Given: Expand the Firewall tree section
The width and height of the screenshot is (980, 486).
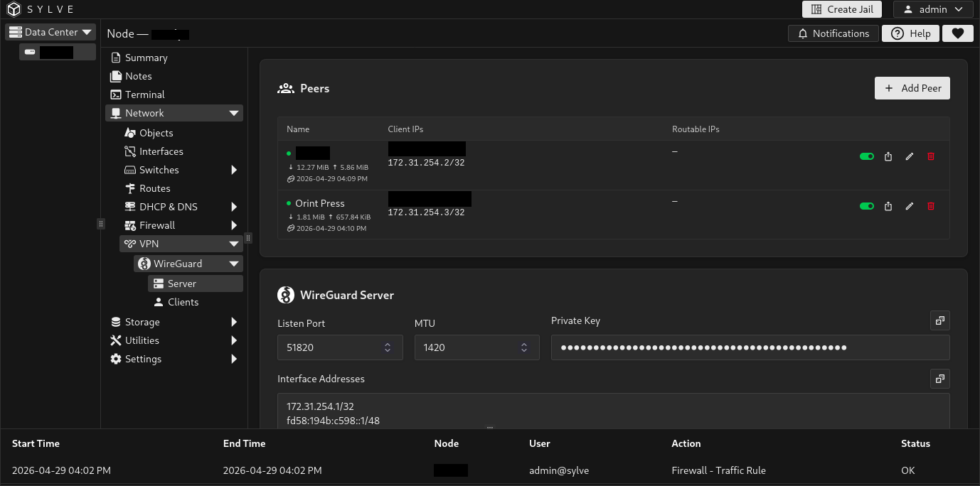Looking at the screenshot, I should tap(234, 225).
